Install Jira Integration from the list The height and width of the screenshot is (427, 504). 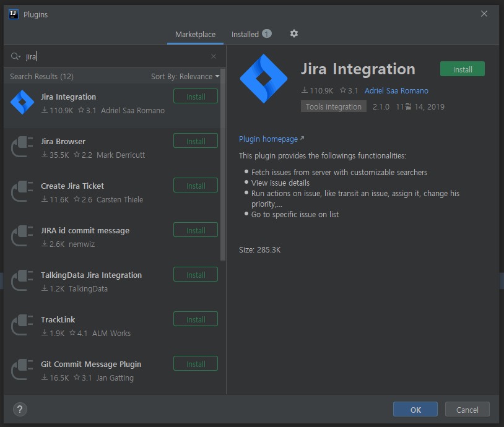tap(196, 97)
